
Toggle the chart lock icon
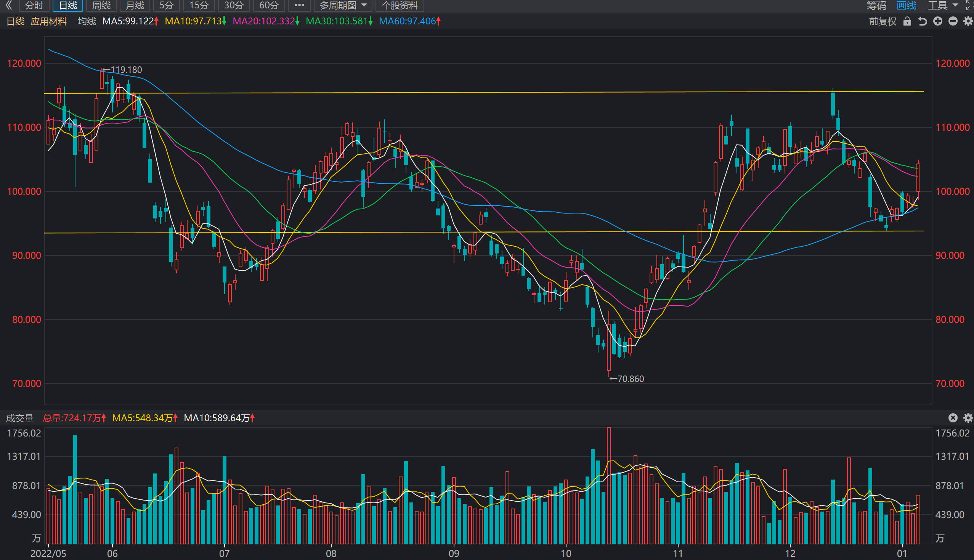pyautogui.click(x=907, y=21)
